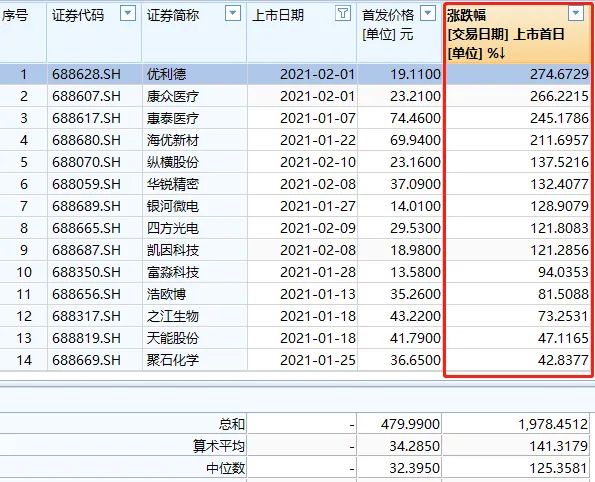Select the average issue price 34.2850
Screen dimensions: 595x482
point(415,446)
